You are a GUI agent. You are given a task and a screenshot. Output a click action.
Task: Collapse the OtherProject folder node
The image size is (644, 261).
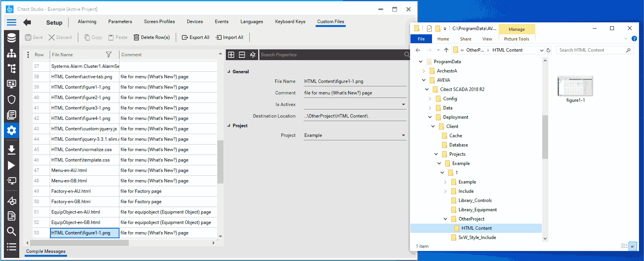pos(446,219)
